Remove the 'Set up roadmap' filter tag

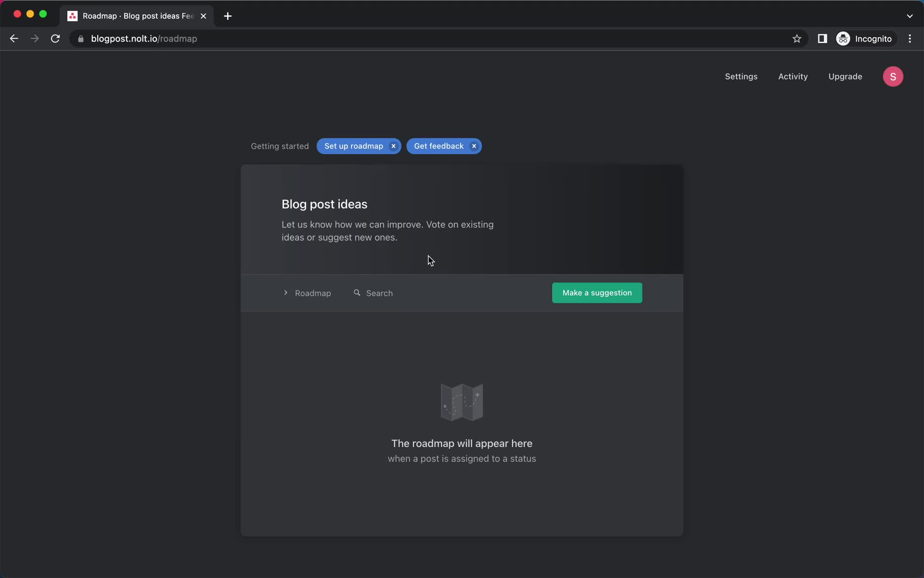[x=393, y=146]
